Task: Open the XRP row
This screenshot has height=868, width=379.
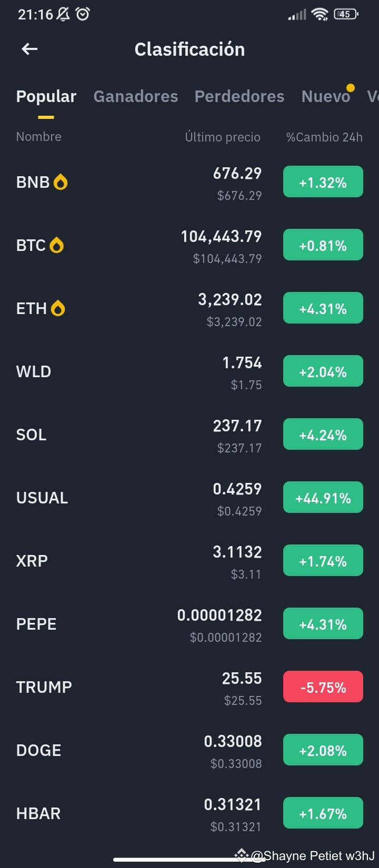Action: click(189, 561)
